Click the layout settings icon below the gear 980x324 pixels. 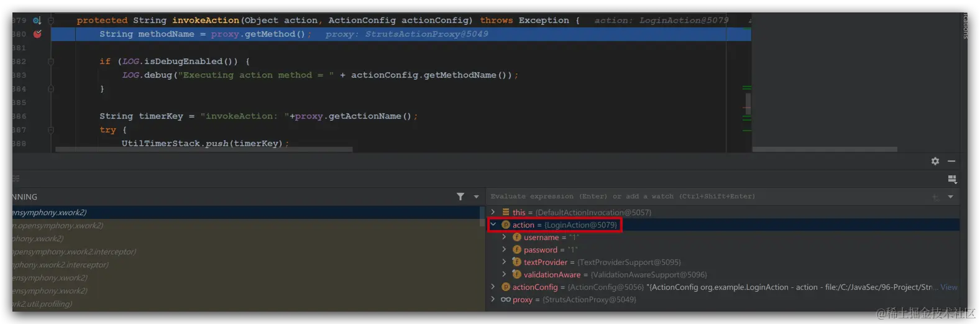tap(952, 179)
